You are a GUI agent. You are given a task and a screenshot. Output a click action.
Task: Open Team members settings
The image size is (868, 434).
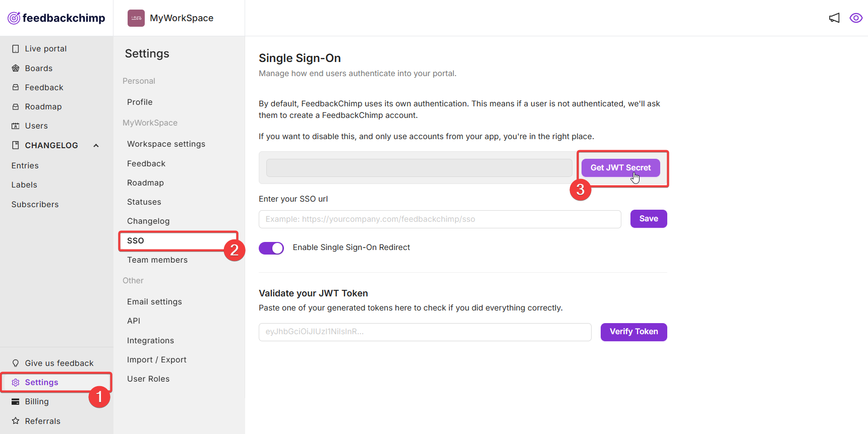pos(157,260)
